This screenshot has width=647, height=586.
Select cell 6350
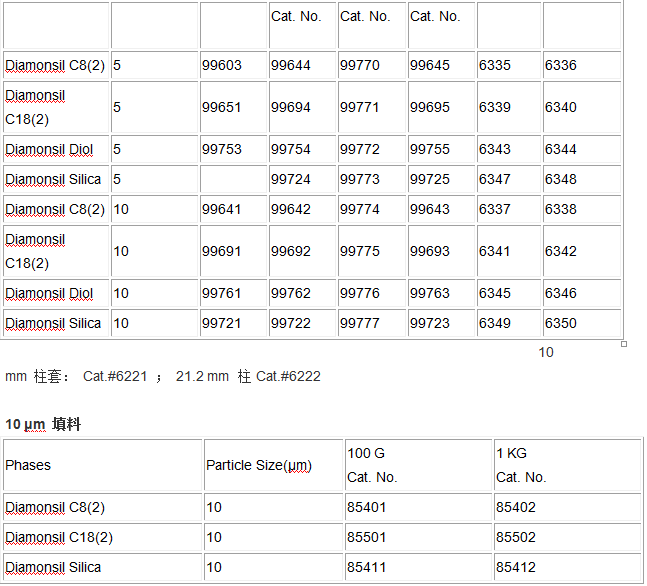click(x=582, y=323)
